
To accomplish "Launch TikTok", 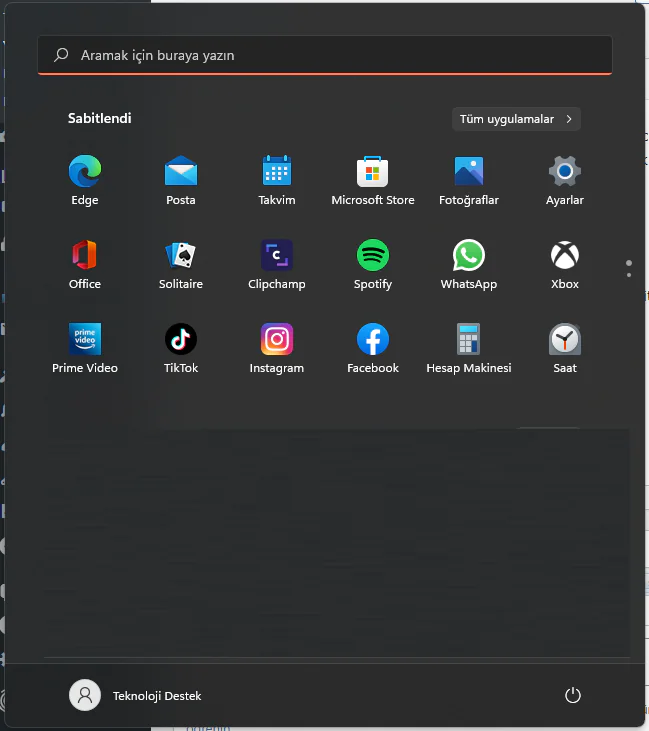I will click(181, 348).
